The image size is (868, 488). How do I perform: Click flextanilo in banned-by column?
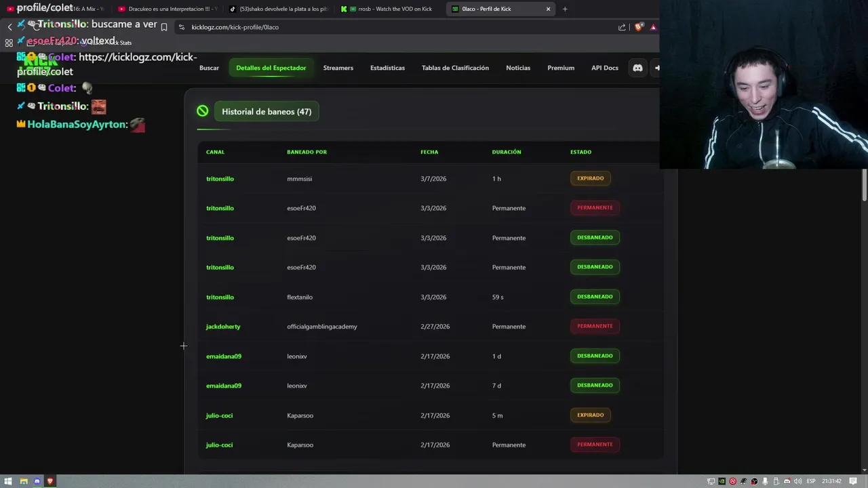pos(300,297)
